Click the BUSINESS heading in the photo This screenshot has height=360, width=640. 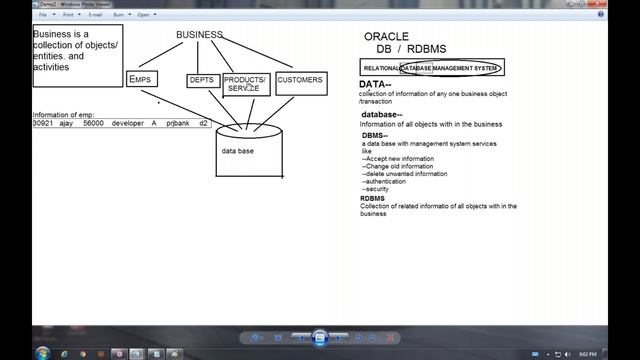(x=200, y=35)
